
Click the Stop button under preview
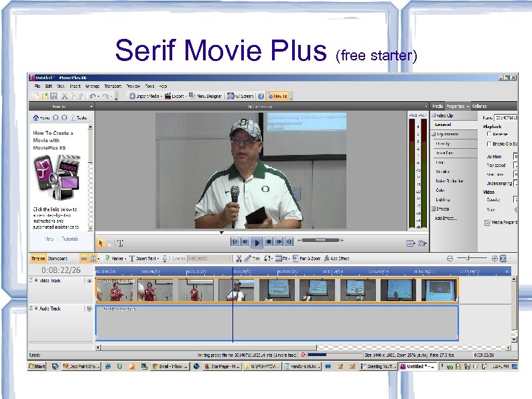pos(269,242)
